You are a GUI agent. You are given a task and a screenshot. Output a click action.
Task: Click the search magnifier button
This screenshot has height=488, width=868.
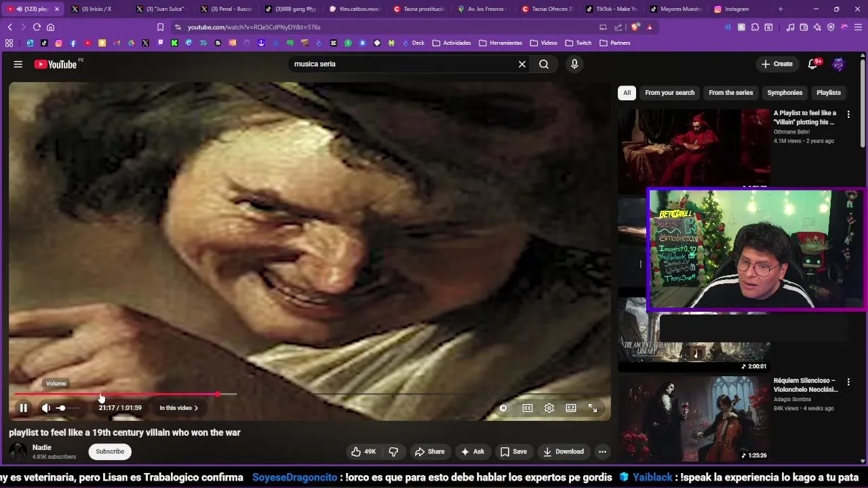(544, 64)
